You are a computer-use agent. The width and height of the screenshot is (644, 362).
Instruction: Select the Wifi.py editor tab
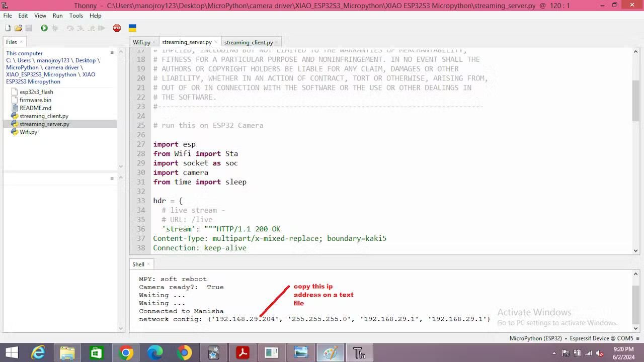point(141,42)
